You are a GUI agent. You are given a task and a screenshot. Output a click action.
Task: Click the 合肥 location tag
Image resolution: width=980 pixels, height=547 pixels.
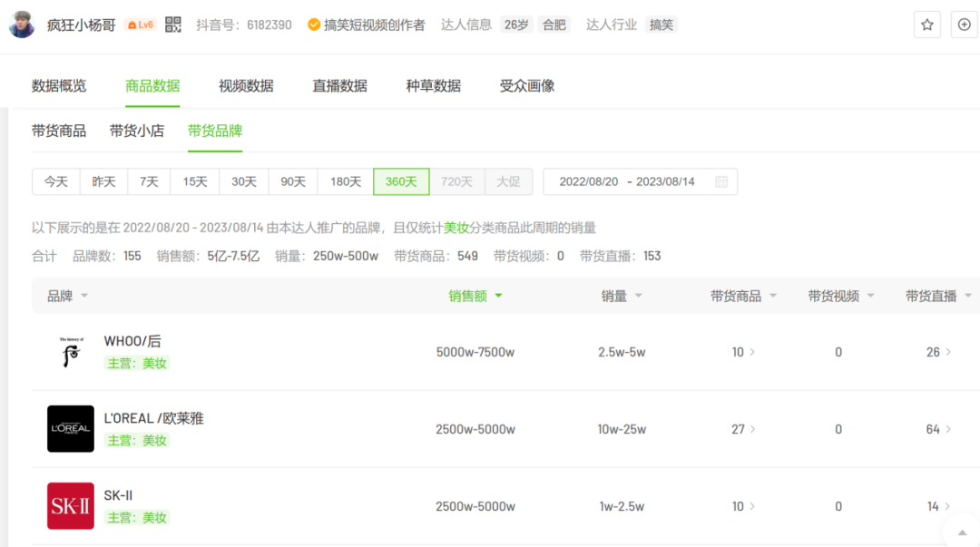pos(554,25)
